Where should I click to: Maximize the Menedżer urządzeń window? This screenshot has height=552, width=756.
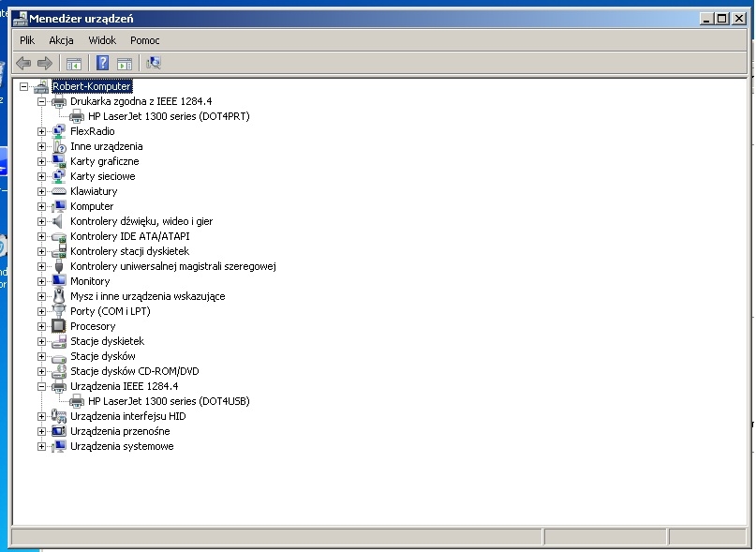point(721,19)
